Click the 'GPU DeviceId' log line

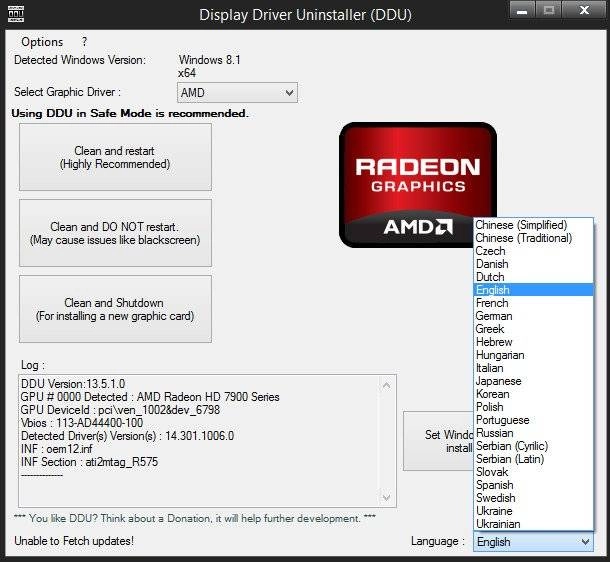pyautogui.click(x=120, y=410)
